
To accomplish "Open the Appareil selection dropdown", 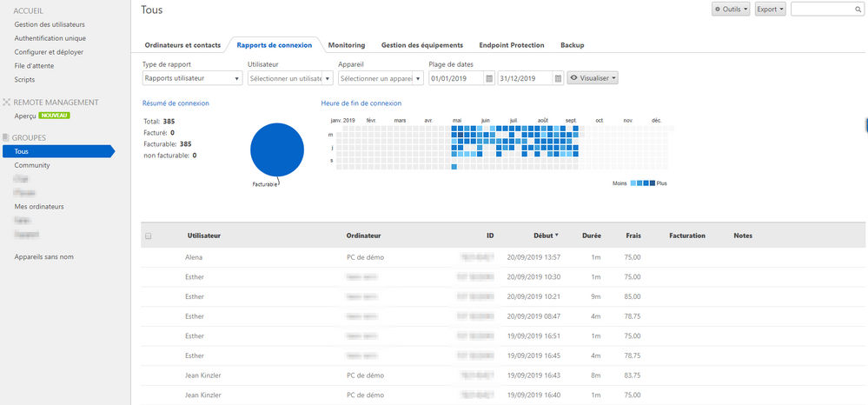I will pos(381,78).
